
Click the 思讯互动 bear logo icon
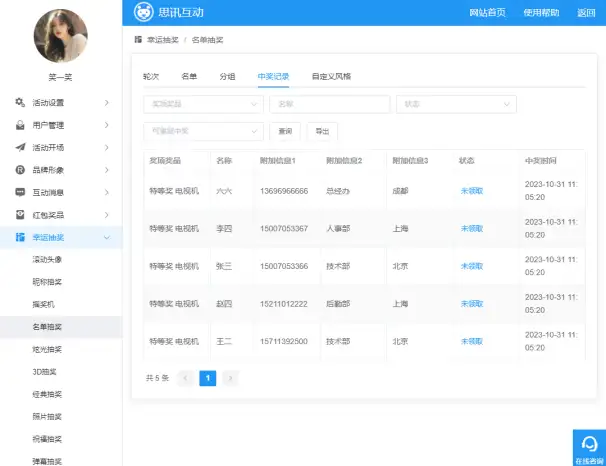pyautogui.click(x=144, y=12)
